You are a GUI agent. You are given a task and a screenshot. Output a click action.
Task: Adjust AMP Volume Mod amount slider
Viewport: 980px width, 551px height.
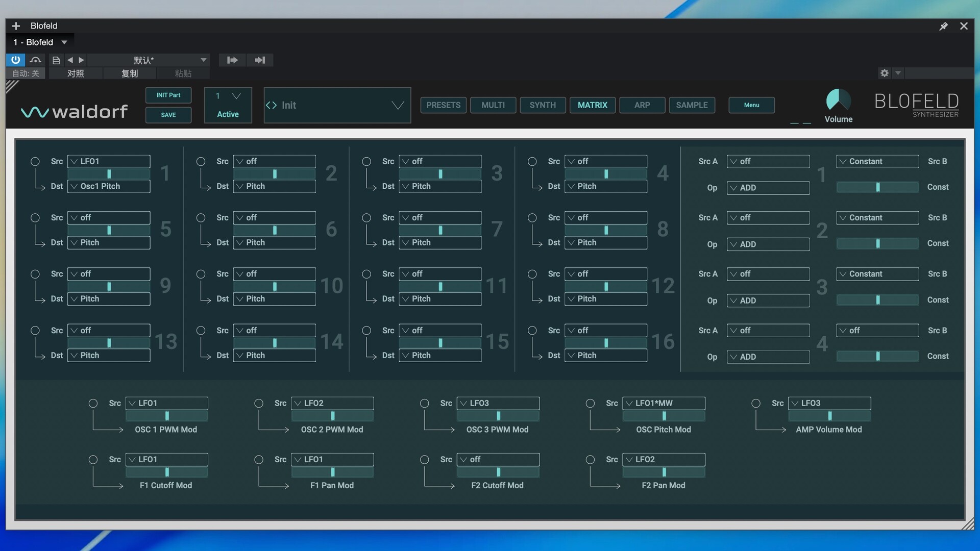coord(829,416)
